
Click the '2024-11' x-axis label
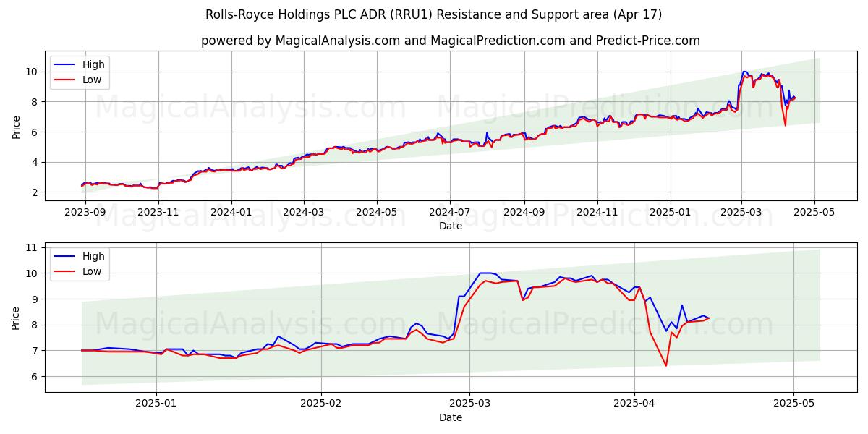tap(597, 213)
